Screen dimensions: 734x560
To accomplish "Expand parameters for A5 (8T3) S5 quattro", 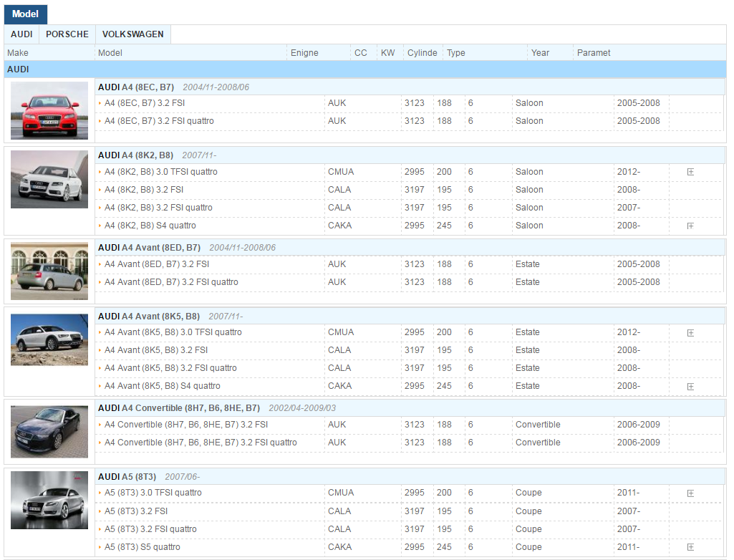I will pyautogui.click(x=690, y=547).
